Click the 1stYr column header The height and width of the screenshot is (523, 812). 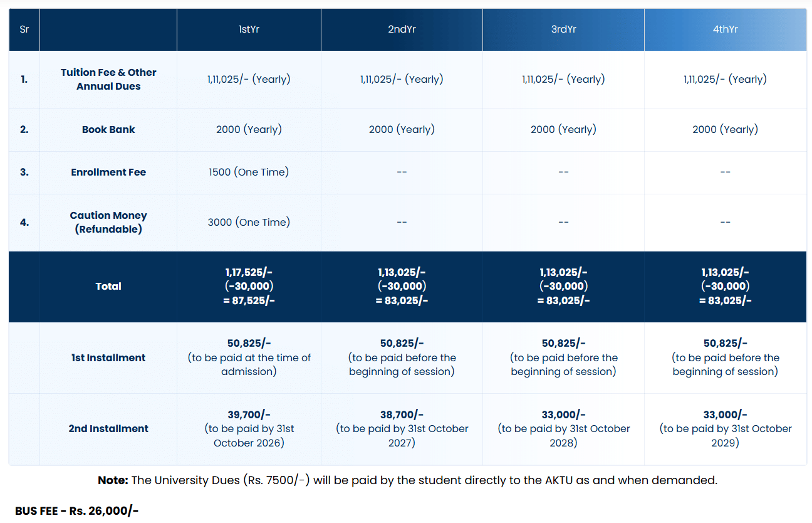pyautogui.click(x=249, y=29)
